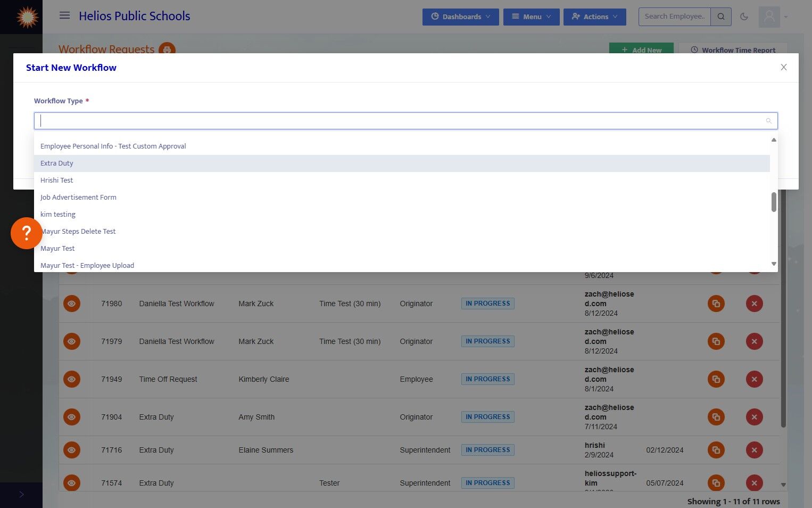The width and height of the screenshot is (812, 508).
Task: Toggle dark mode moon icon
Action: pos(744,17)
